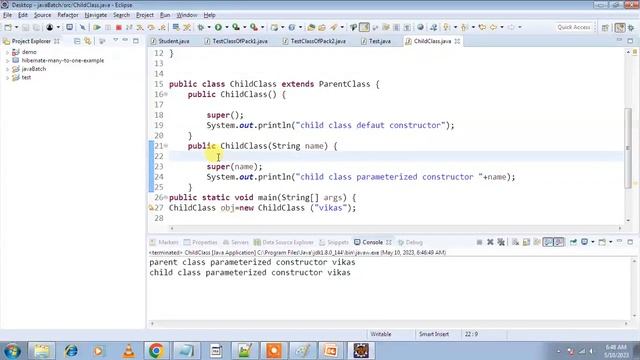Click the Skip All Breakpoints icon

point(82,27)
